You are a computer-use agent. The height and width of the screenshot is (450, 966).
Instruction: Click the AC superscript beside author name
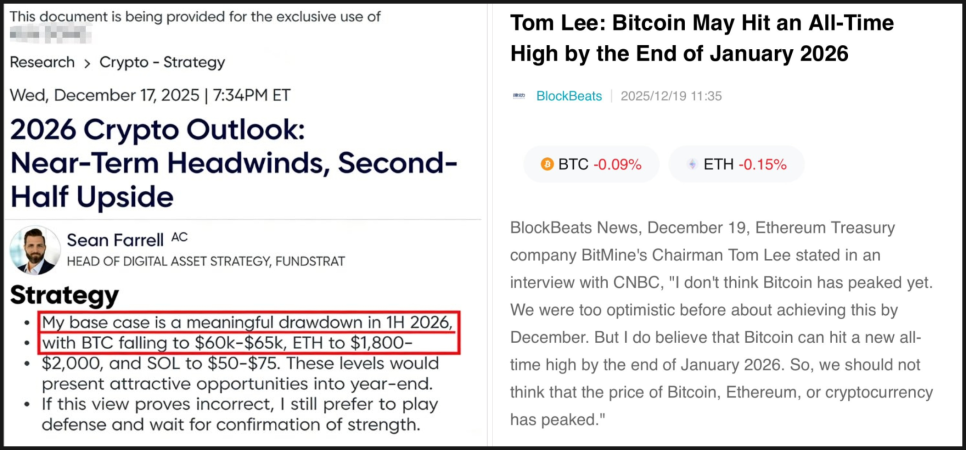(x=179, y=237)
